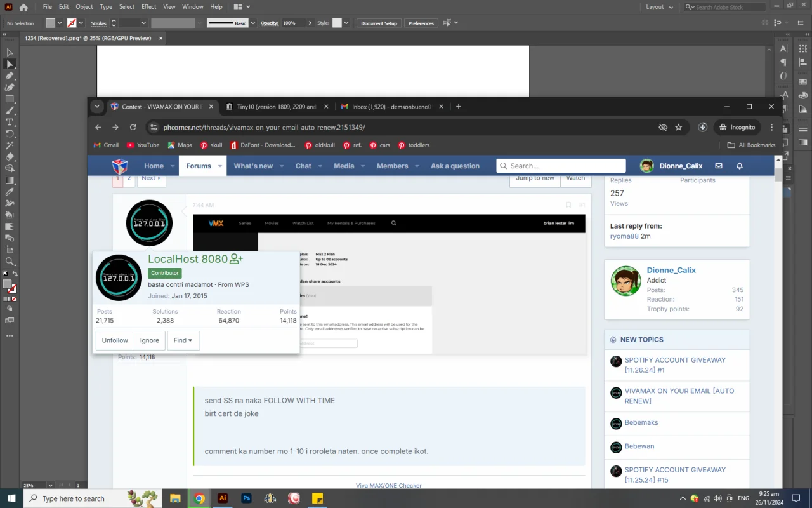Screen dimensions: 812x508
Task: Swap fill and stroke arrows
Action: pyautogui.click(x=15, y=274)
